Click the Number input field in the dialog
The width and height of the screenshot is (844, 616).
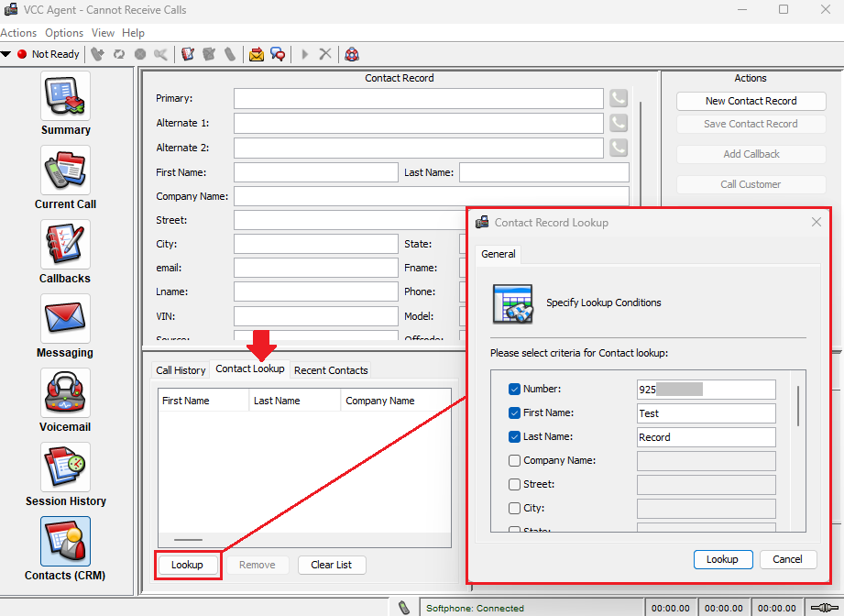pos(707,390)
